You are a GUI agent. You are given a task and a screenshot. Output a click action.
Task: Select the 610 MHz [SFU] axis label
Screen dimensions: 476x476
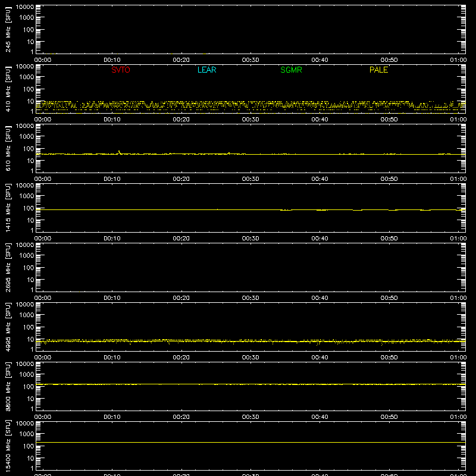tap(8, 148)
